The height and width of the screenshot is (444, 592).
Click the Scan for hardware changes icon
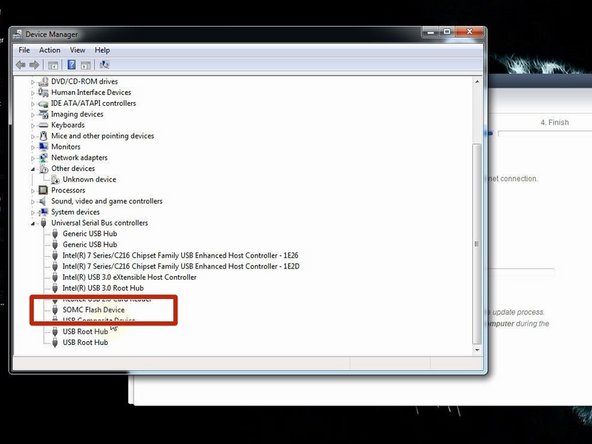(104, 65)
